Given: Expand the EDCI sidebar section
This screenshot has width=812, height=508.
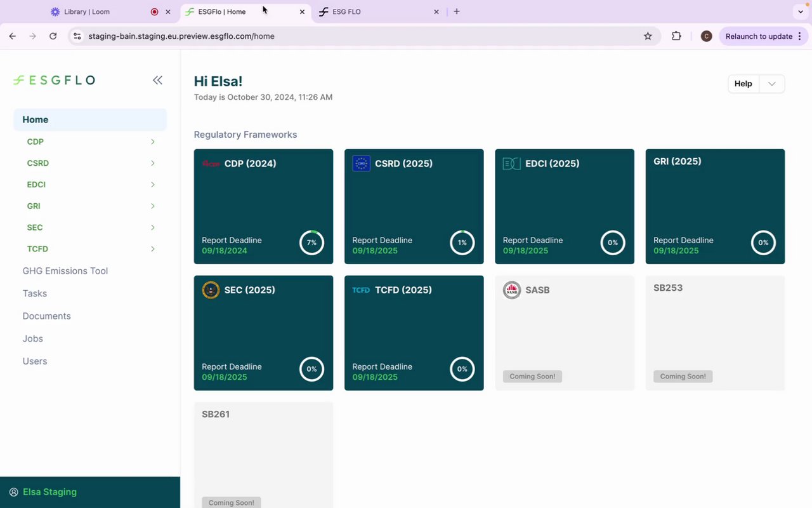Looking at the screenshot, I should (x=153, y=185).
